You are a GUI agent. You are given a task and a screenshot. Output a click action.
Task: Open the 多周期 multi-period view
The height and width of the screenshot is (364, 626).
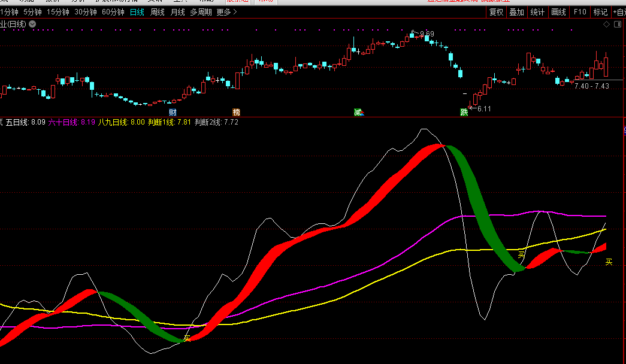coord(201,12)
